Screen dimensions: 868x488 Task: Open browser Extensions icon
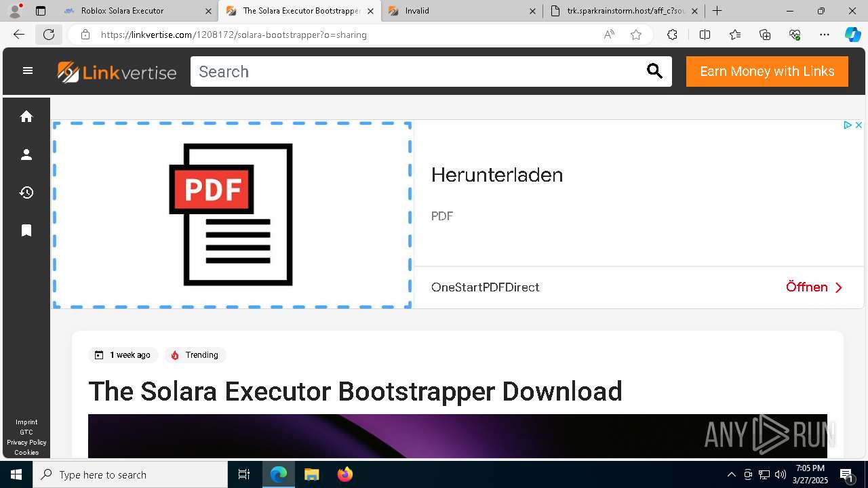[x=672, y=35]
